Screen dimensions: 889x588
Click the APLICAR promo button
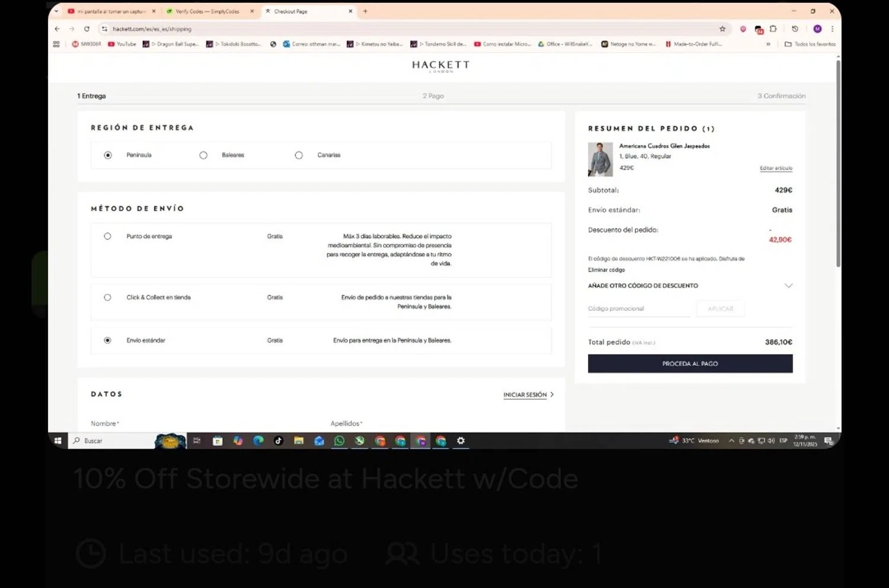pyautogui.click(x=720, y=309)
